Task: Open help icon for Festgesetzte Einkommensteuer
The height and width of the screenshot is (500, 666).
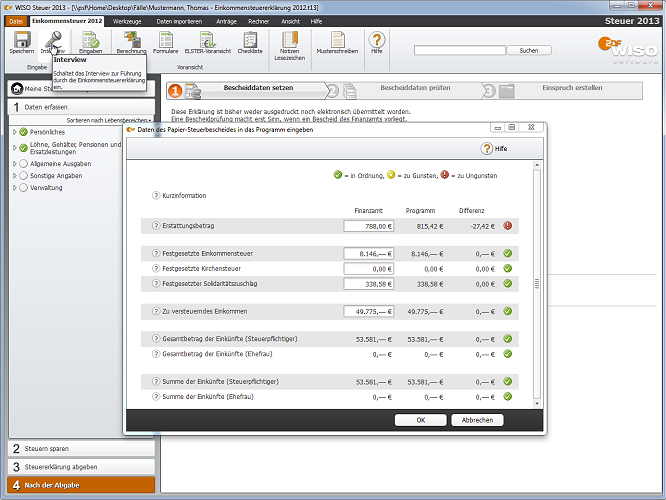Action: (x=156, y=253)
